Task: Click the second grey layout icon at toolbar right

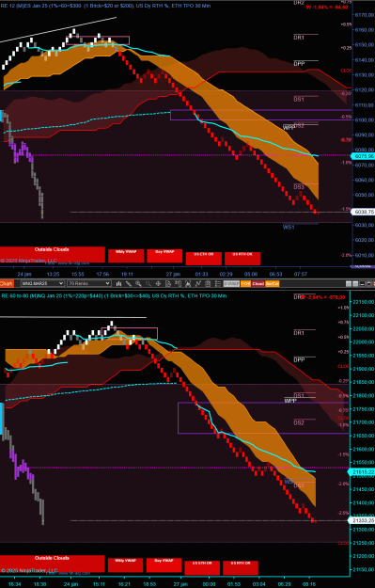Action: tap(355, 283)
